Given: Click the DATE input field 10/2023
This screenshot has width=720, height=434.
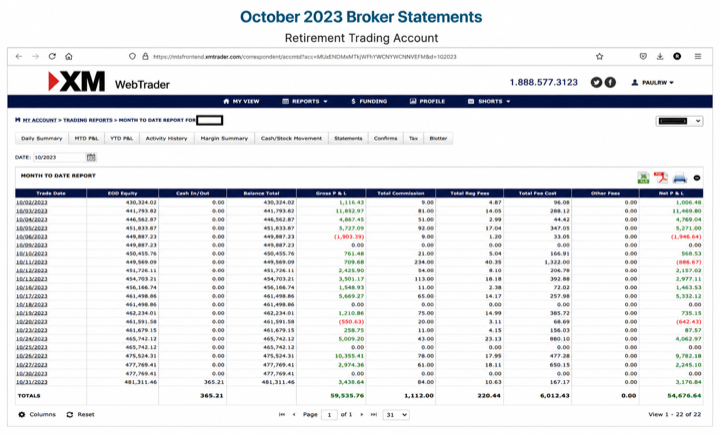Looking at the screenshot, I should (x=59, y=158).
